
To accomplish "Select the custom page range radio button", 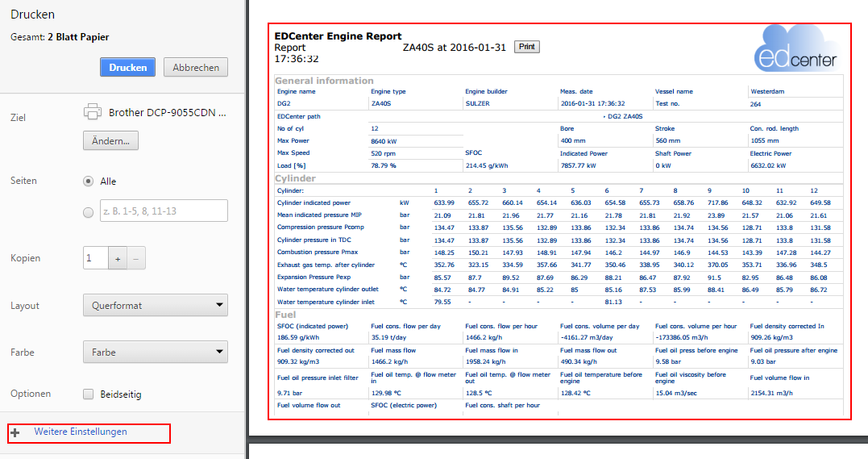I will (x=88, y=212).
